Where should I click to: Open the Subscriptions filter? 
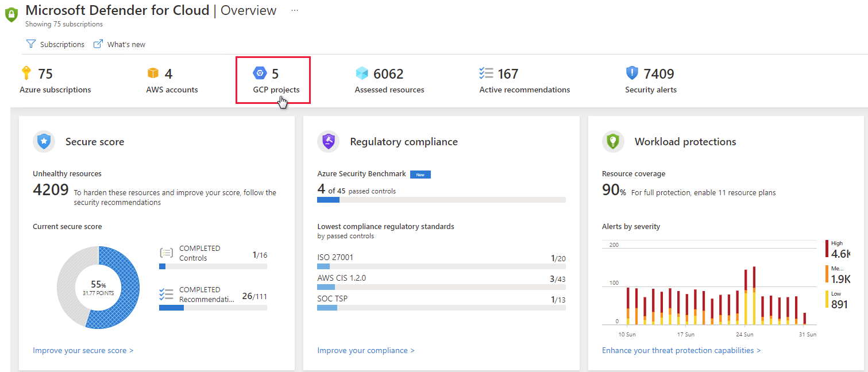click(x=56, y=44)
